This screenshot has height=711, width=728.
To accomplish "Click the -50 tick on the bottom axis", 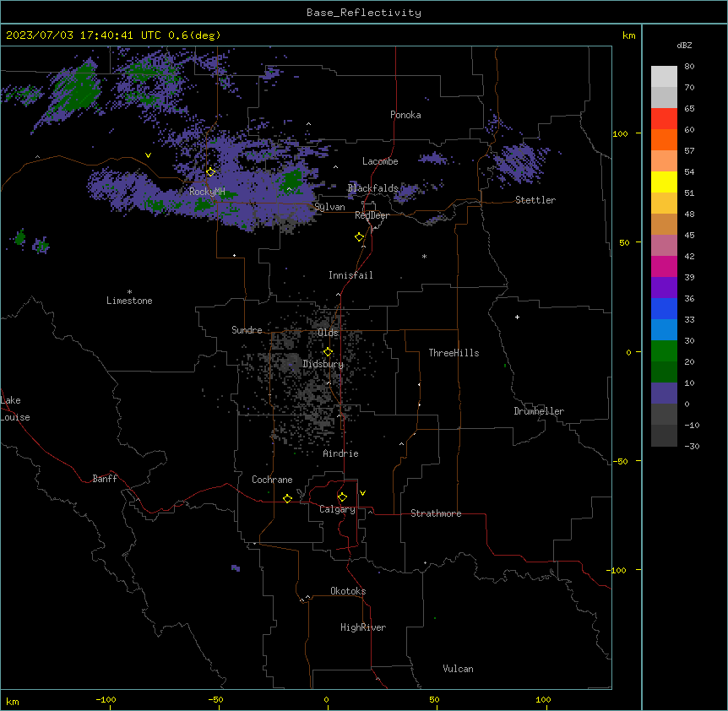I will (215, 700).
